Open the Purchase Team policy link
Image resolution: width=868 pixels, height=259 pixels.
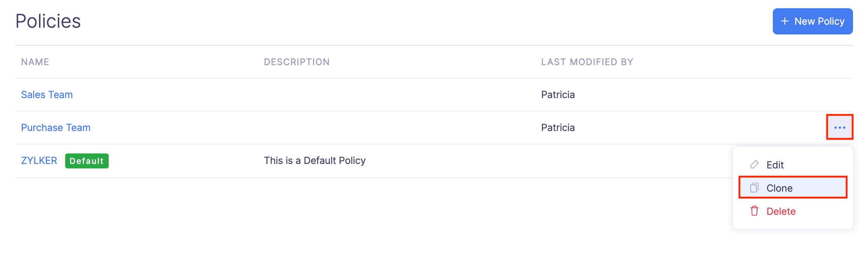[x=56, y=128]
